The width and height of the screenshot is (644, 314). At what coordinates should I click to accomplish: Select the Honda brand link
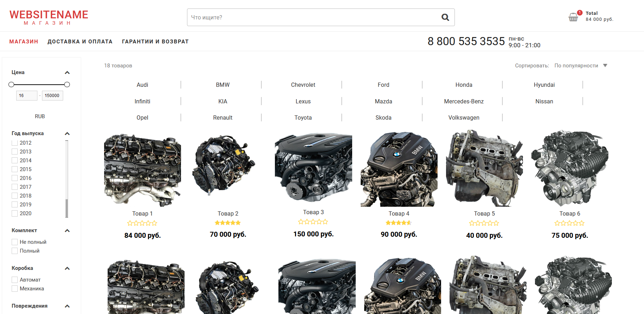[464, 85]
